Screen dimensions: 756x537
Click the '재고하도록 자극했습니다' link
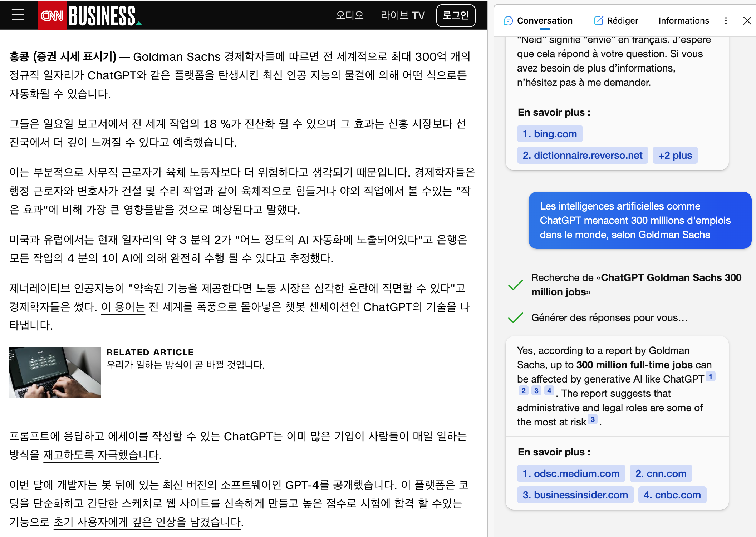click(x=101, y=455)
